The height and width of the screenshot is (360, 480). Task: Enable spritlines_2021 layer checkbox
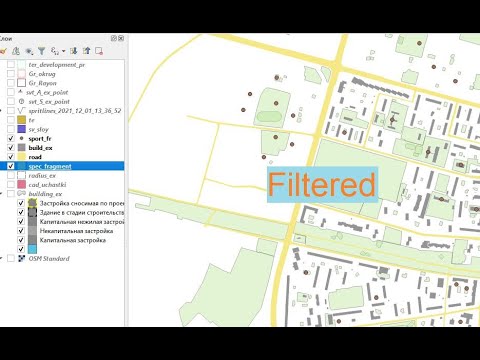11,111
